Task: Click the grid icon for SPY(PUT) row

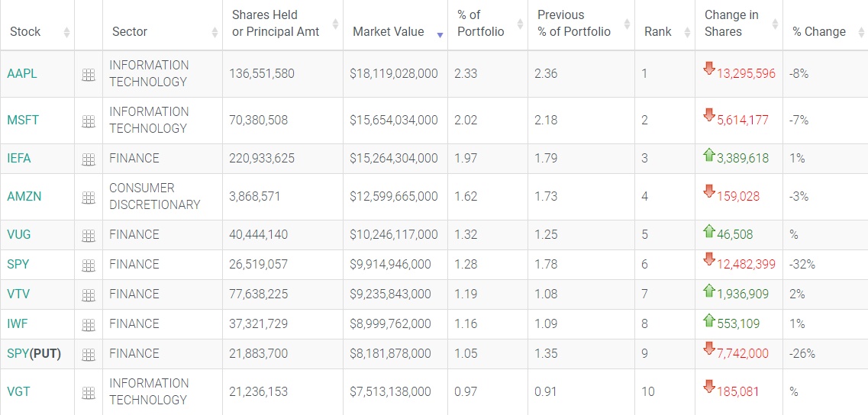Action: pos(89,355)
